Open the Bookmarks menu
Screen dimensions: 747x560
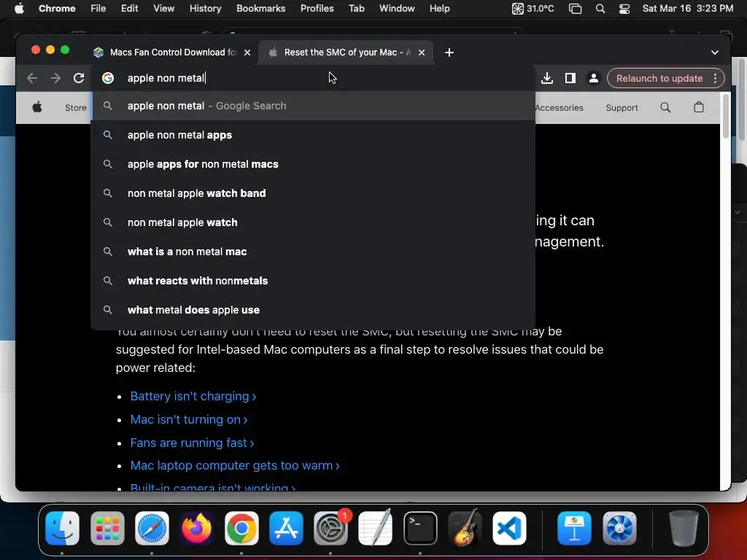pos(260,8)
